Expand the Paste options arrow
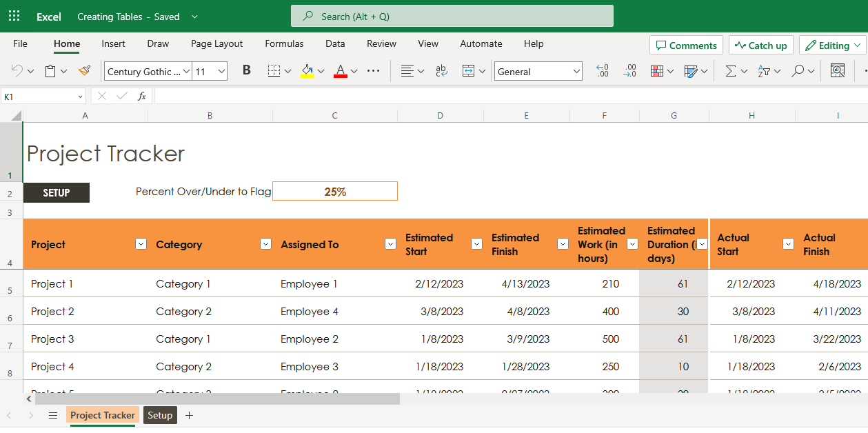Image resolution: width=868 pixels, height=433 pixels. coord(63,71)
